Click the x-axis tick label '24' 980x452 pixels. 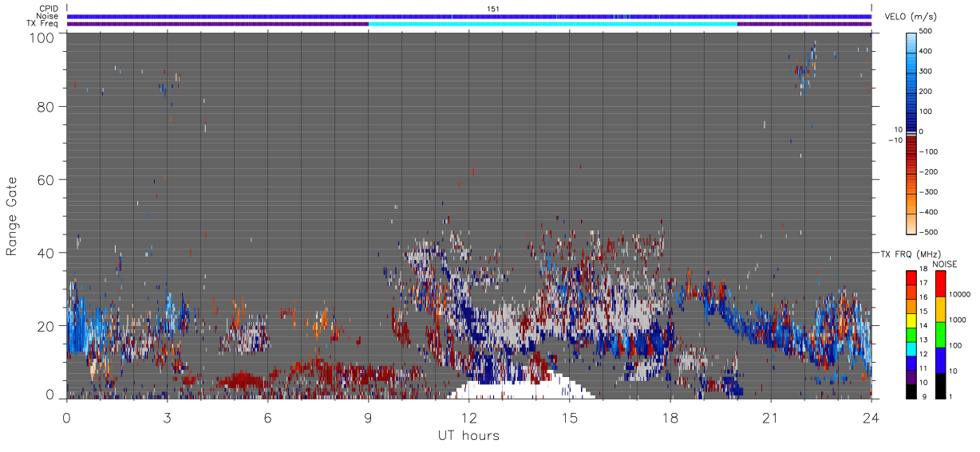point(871,418)
